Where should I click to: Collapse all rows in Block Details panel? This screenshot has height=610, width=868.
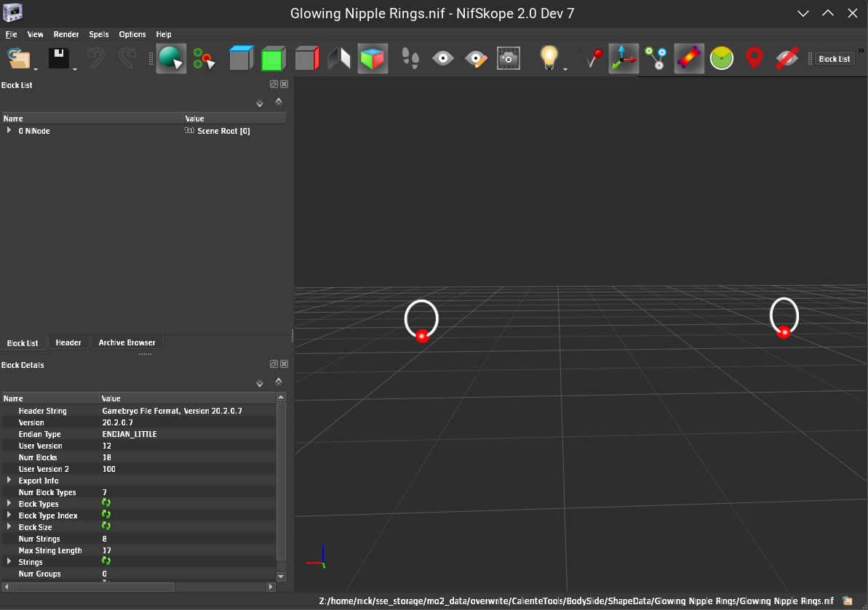pyautogui.click(x=279, y=382)
